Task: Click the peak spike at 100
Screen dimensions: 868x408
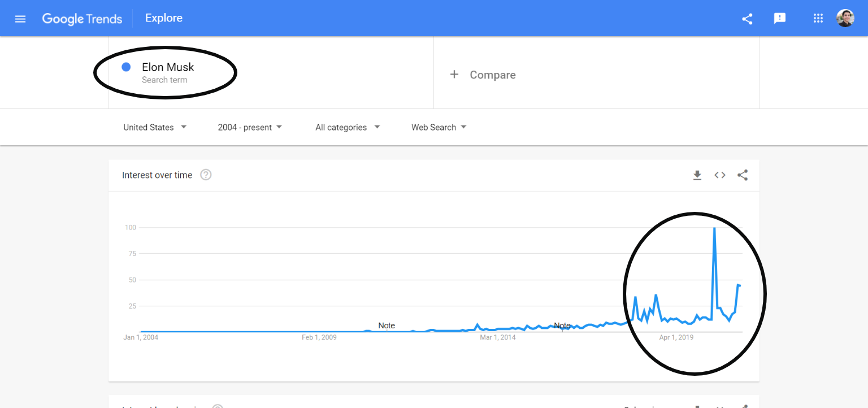Action: (x=714, y=228)
